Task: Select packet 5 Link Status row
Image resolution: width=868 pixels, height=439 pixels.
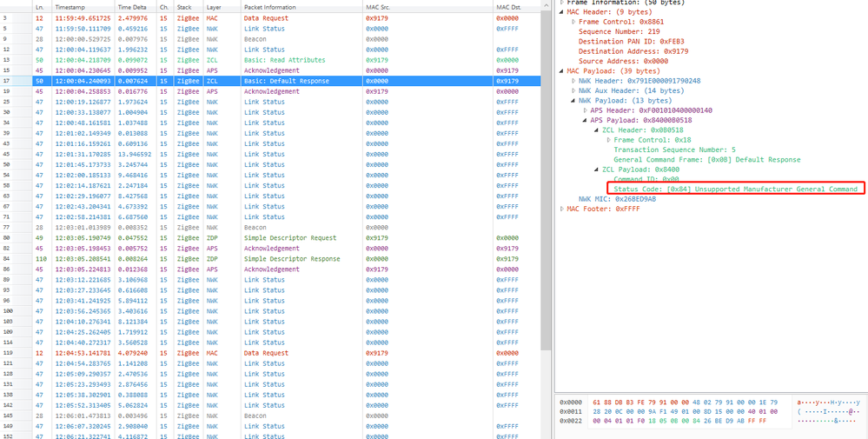Action: click(x=270, y=29)
